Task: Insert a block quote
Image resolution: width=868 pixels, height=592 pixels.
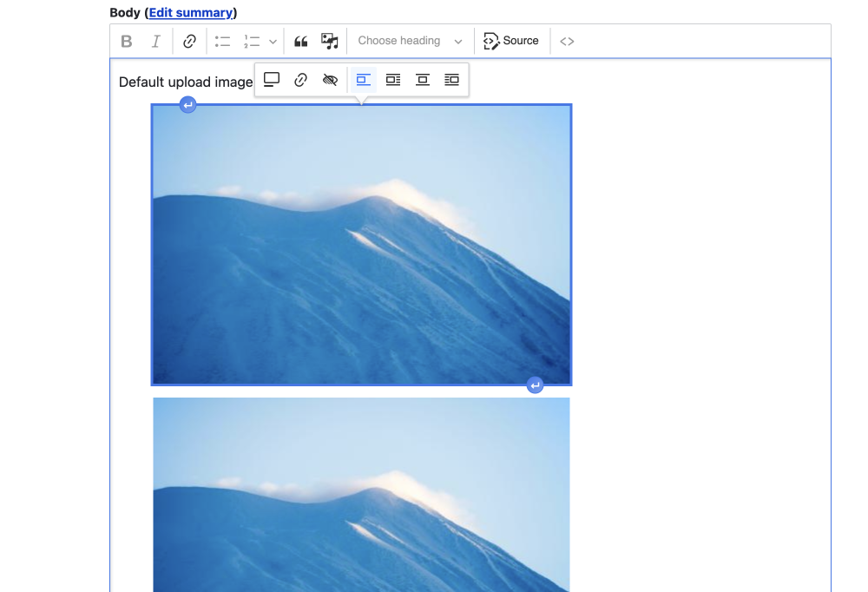Action: pos(300,41)
